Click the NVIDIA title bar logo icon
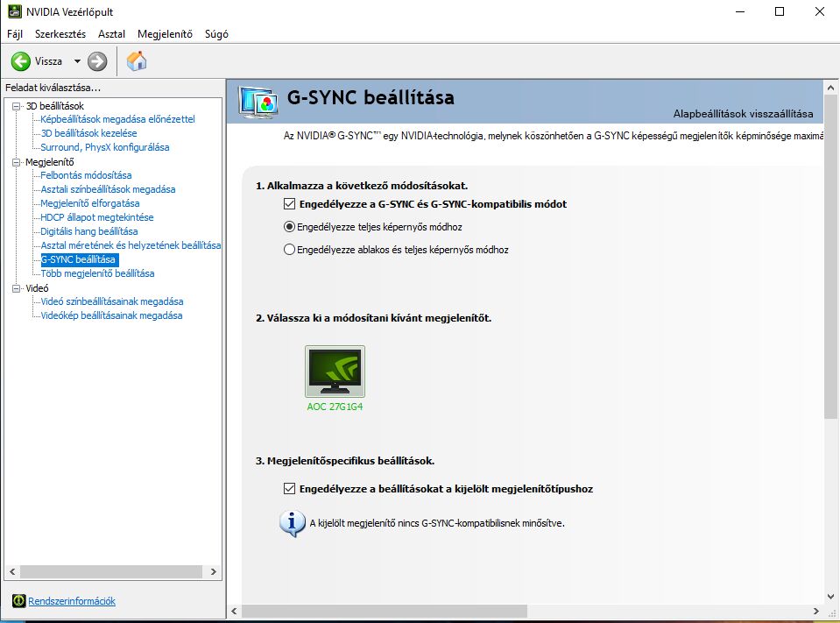The image size is (840, 623). click(15, 11)
